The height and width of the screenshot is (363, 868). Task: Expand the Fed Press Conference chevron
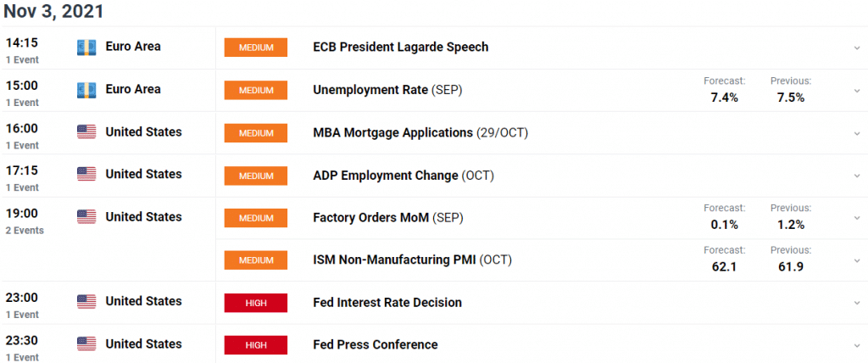pyautogui.click(x=857, y=344)
